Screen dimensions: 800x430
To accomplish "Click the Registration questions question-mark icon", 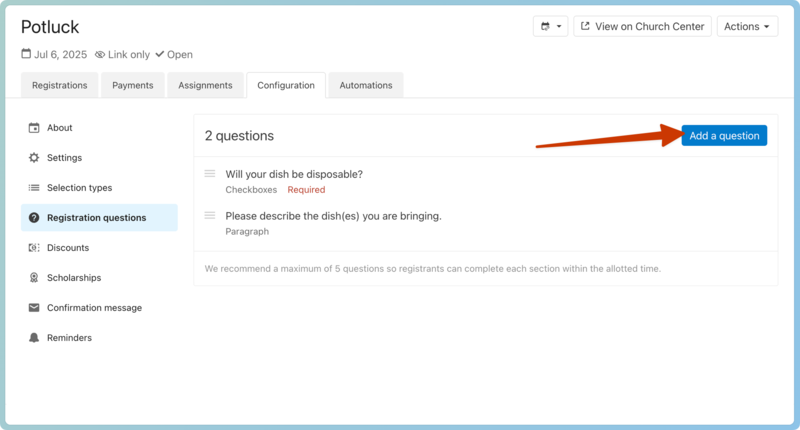I will click(x=34, y=218).
